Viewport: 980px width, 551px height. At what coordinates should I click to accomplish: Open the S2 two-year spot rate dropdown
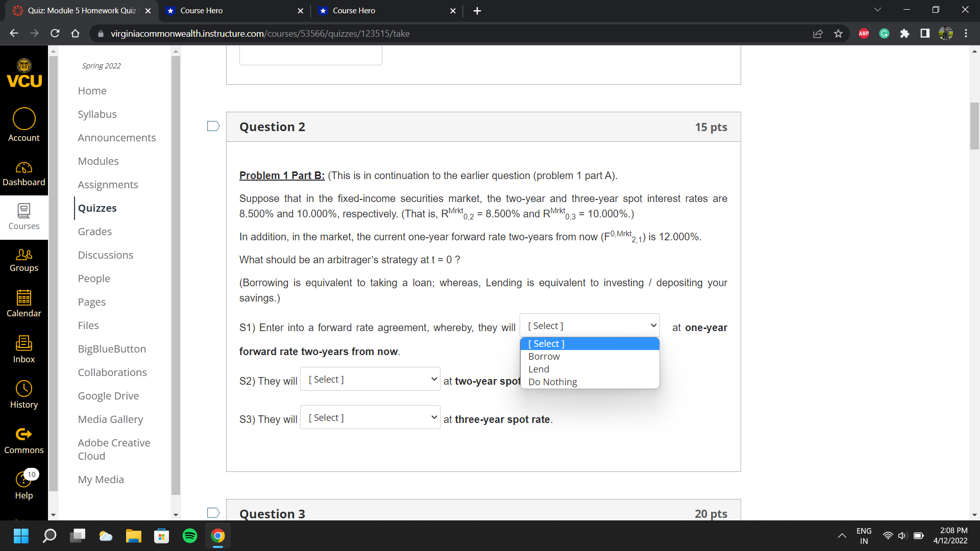click(x=370, y=379)
